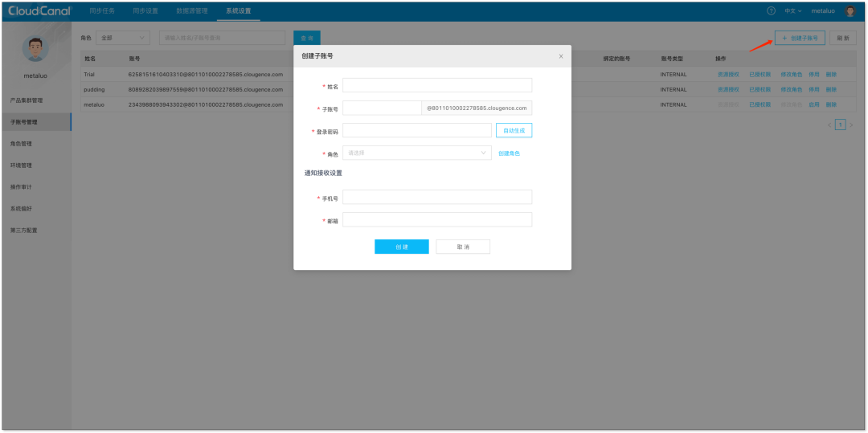Close the 创建子账号 dialog with X
Viewport: 868px width, 433px height.
(x=561, y=56)
